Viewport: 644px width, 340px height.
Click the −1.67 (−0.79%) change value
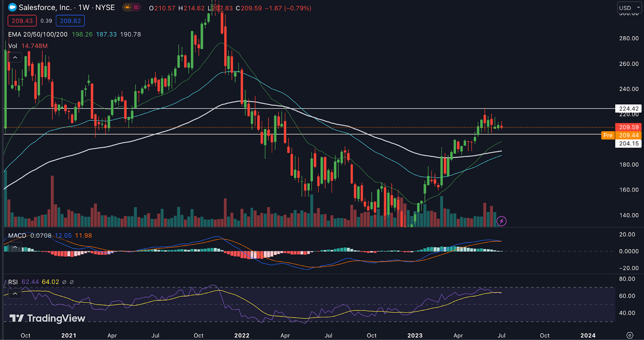pos(288,8)
